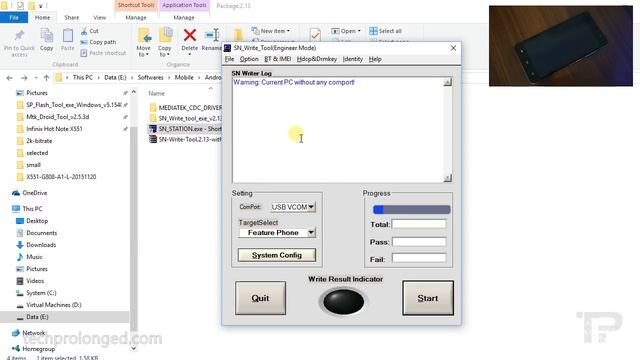This screenshot has width=640, height=360.
Task: Click Select all in ribbon
Action: click(385, 31)
